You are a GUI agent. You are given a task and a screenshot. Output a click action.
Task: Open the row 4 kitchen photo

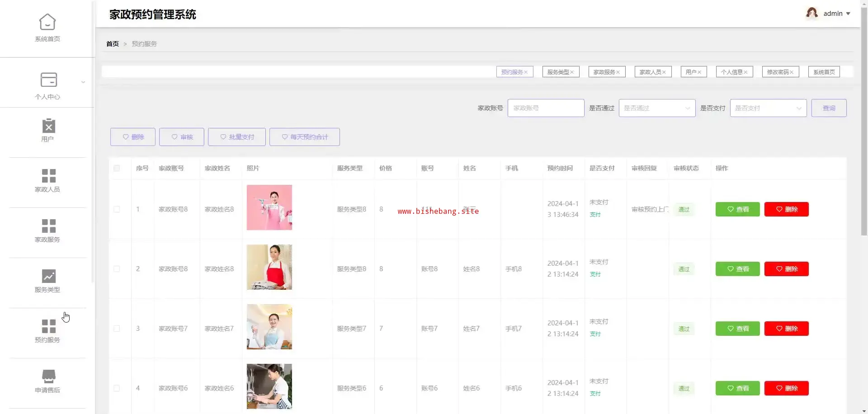[x=269, y=386]
